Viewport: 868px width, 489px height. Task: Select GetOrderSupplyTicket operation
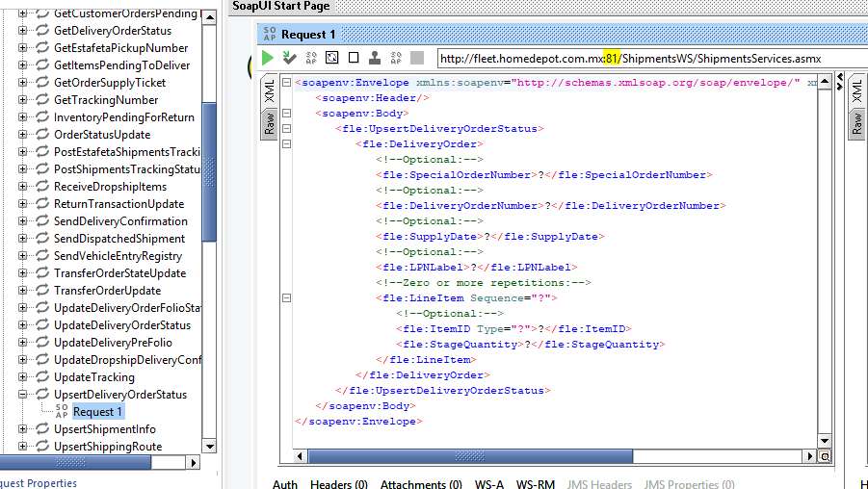pyautogui.click(x=110, y=83)
